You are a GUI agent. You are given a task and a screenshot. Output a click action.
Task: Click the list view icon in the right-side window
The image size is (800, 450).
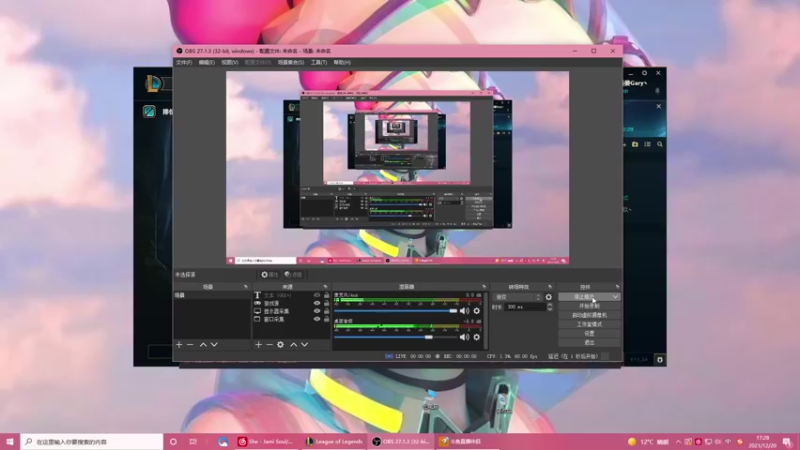(x=647, y=144)
